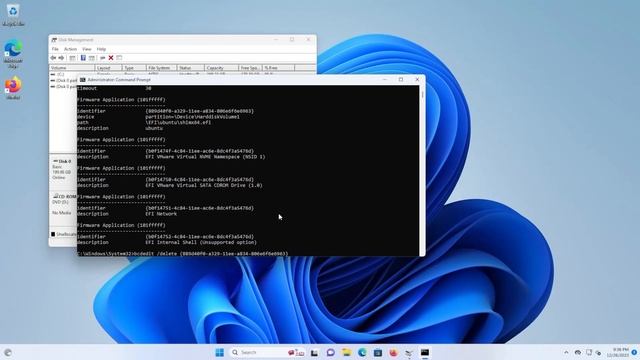Open the Chat app from the taskbar
Viewport: 640px width, 360px height.
[x=330, y=352]
